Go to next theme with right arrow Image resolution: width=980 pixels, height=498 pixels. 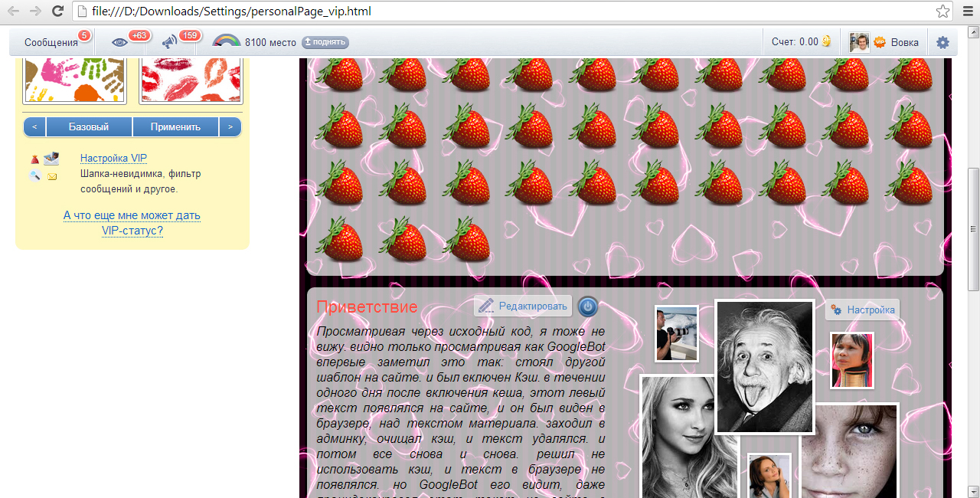[x=230, y=127]
